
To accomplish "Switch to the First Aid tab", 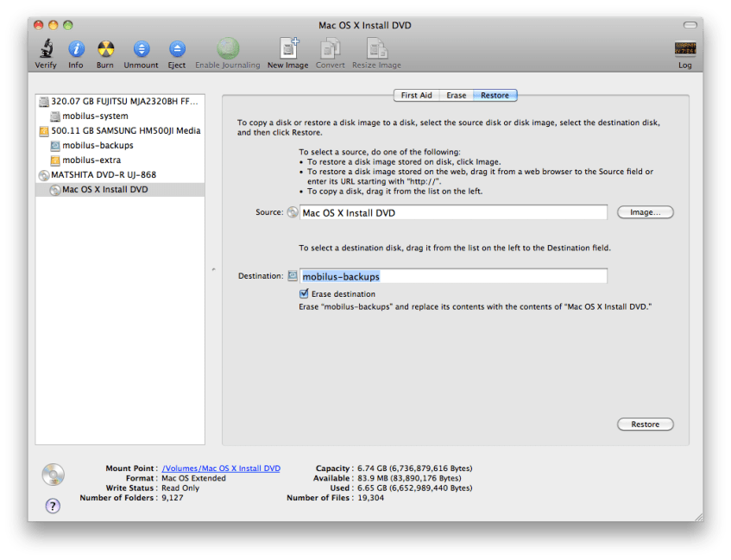I will (416, 95).
